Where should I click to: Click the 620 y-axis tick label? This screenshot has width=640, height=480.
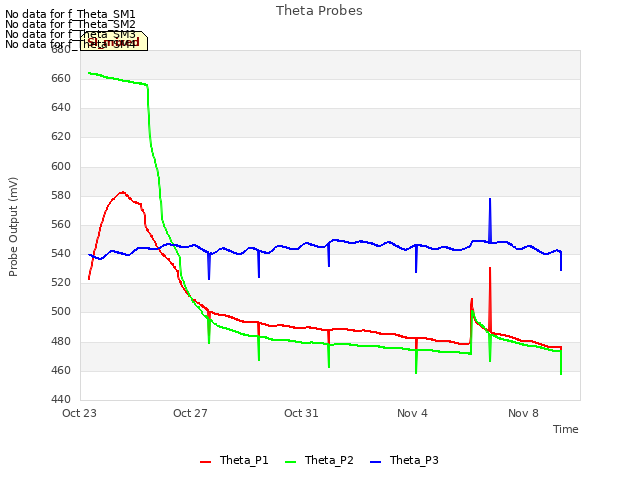61,136
